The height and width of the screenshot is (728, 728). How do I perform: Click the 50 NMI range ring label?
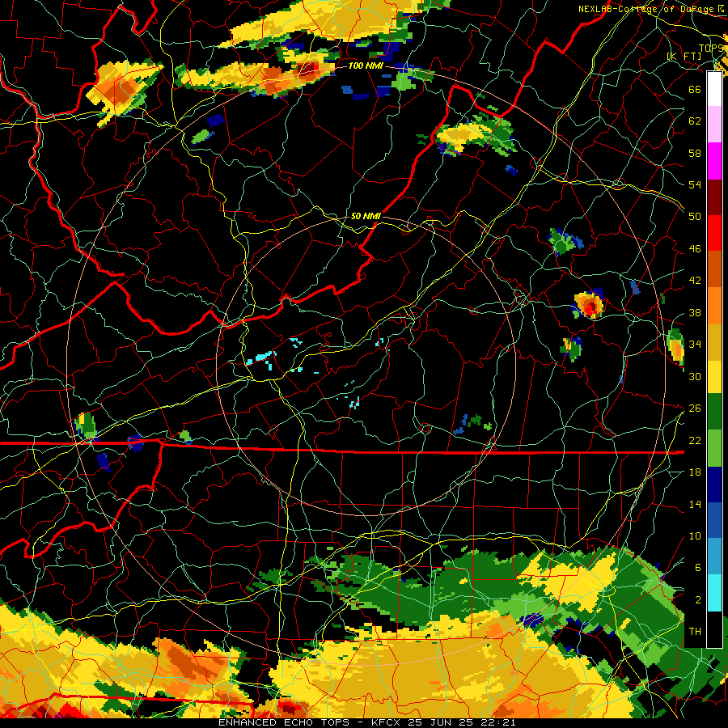366,216
